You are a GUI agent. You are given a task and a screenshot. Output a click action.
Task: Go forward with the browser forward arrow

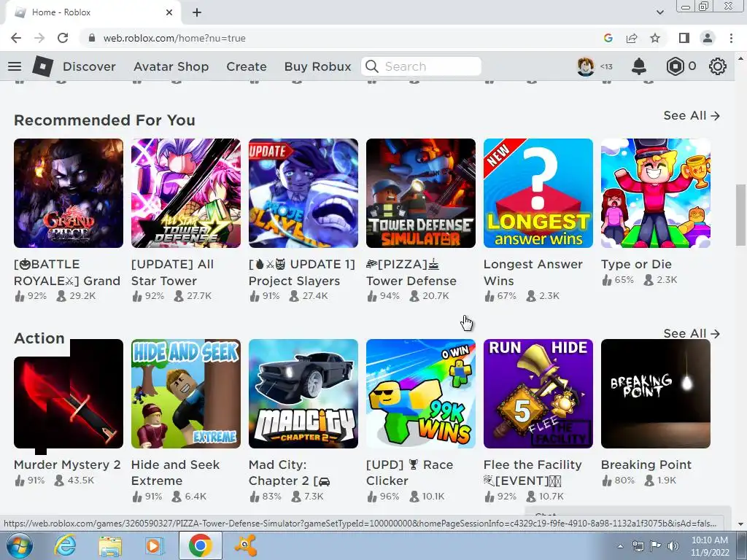click(x=39, y=38)
